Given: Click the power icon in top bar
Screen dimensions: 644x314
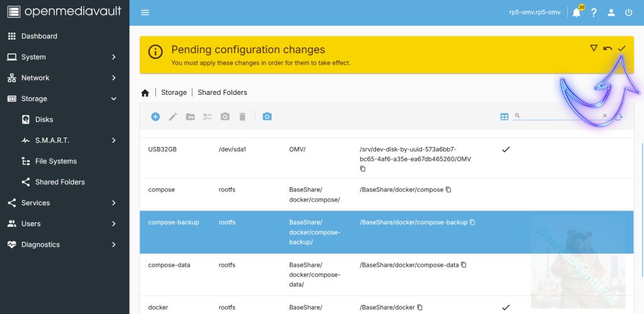Looking at the screenshot, I should pos(628,13).
